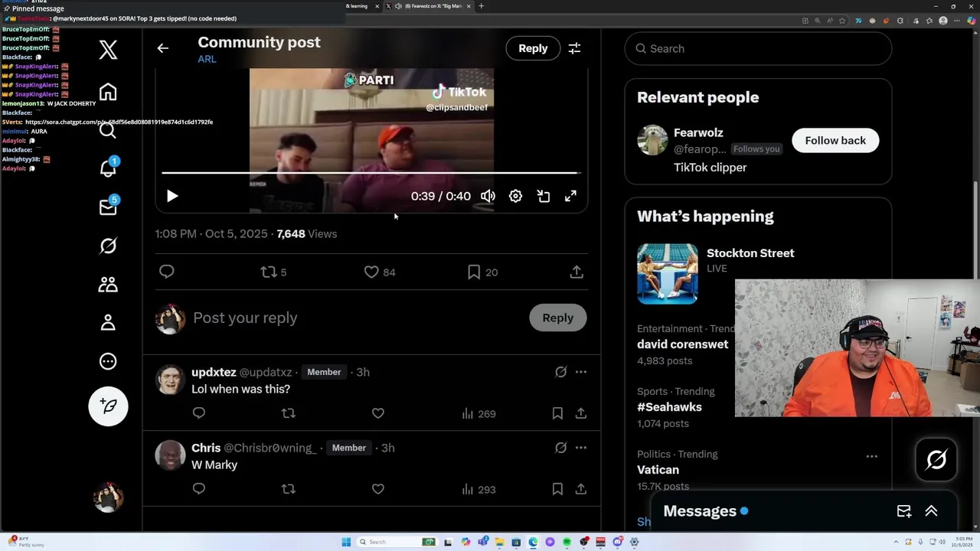Screen dimensions: 980x551
Task: Open Spotify from the taskbar
Action: point(567,542)
